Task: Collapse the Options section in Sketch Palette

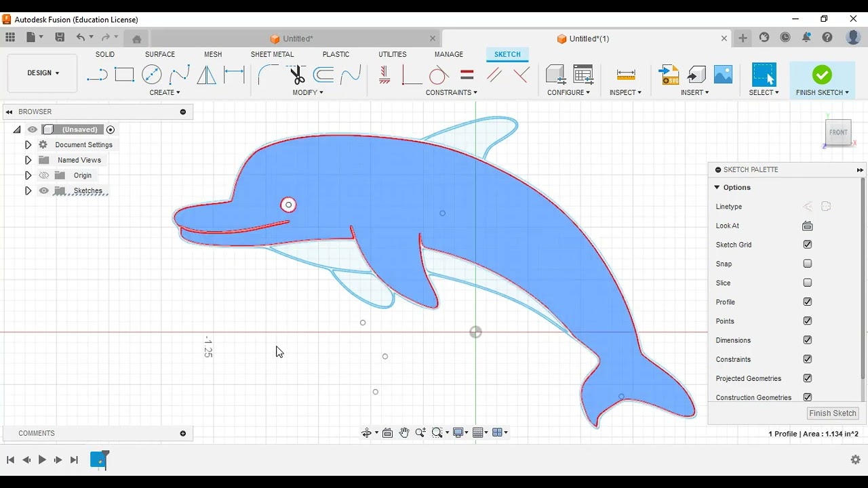Action: [717, 187]
